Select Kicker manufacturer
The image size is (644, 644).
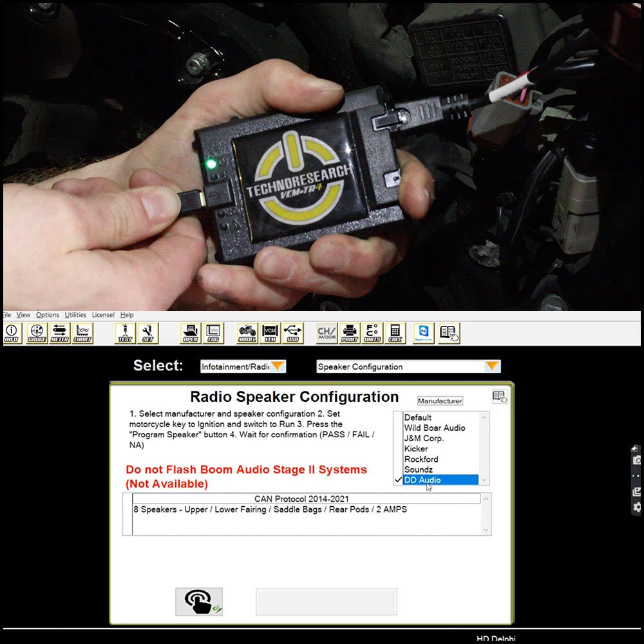[x=440, y=448]
